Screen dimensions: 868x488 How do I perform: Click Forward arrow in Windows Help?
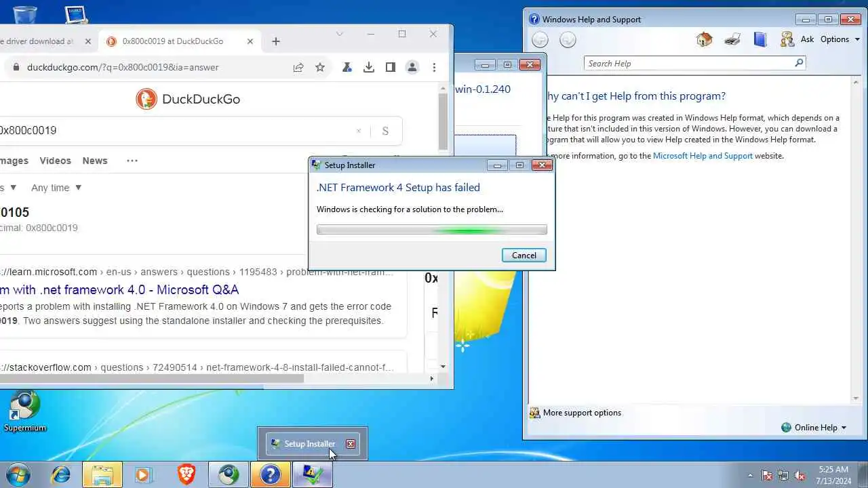pos(568,39)
